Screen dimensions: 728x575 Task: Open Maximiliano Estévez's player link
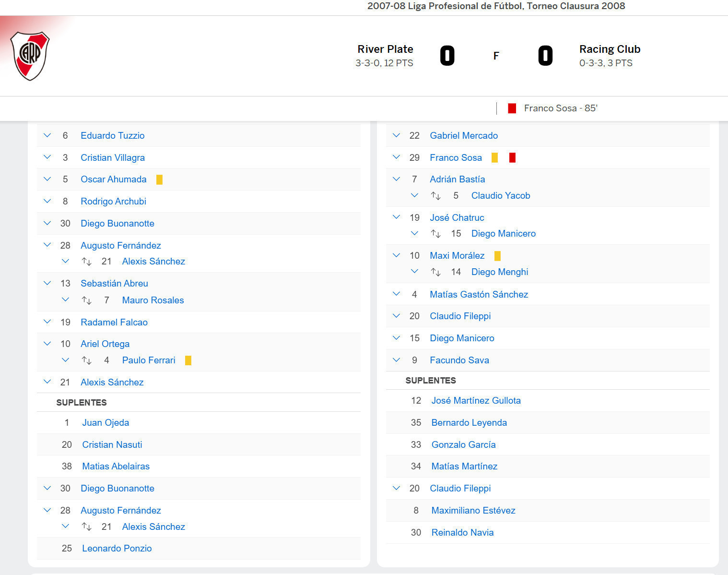(473, 511)
